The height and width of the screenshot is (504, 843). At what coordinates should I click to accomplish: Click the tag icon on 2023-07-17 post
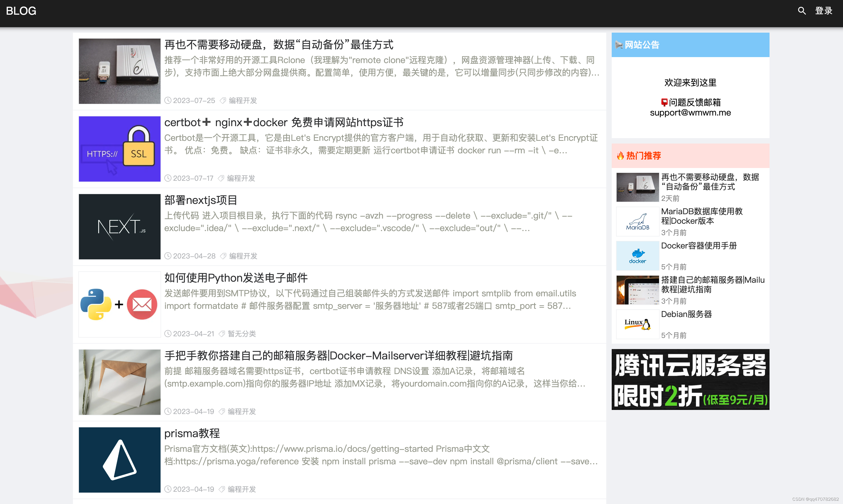point(221,178)
